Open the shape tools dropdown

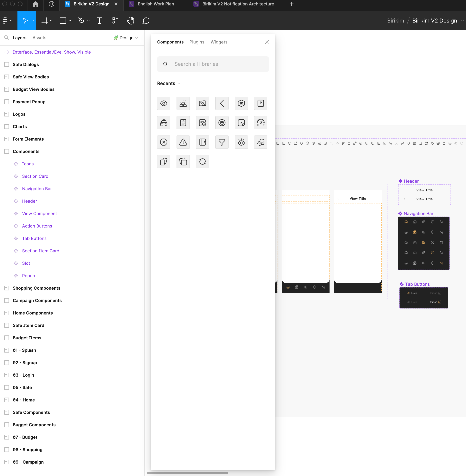70,21
